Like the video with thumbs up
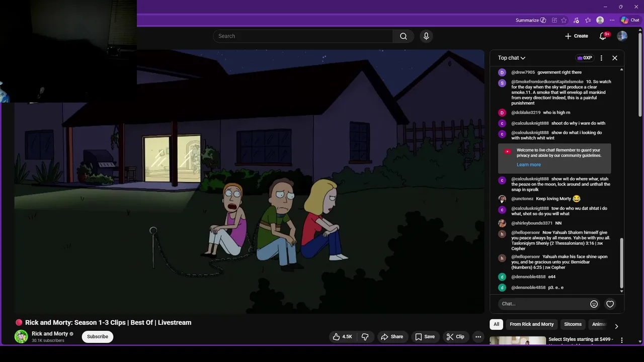 coord(342,337)
